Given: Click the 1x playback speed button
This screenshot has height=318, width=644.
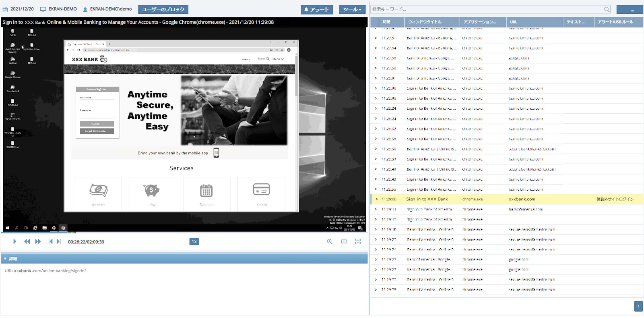Looking at the screenshot, I should coord(194,241).
